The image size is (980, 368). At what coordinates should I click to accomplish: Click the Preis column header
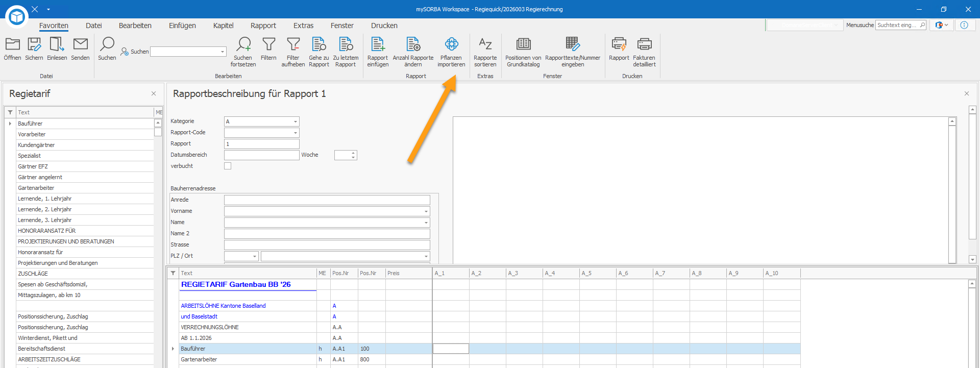(x=409, y=273)
